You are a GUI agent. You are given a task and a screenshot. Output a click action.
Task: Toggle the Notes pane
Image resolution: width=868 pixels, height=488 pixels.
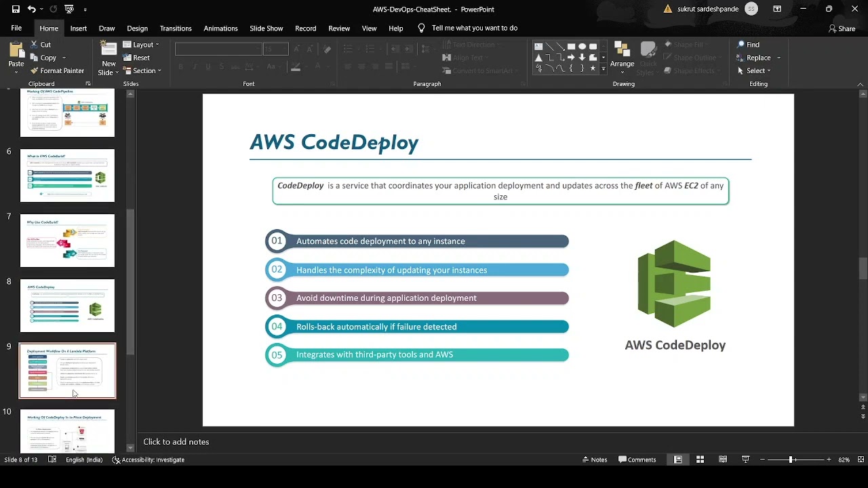point(595,460)
